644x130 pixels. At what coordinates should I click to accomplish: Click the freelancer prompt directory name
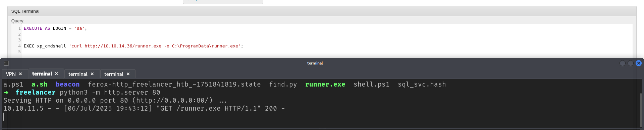tap(36, 93)
